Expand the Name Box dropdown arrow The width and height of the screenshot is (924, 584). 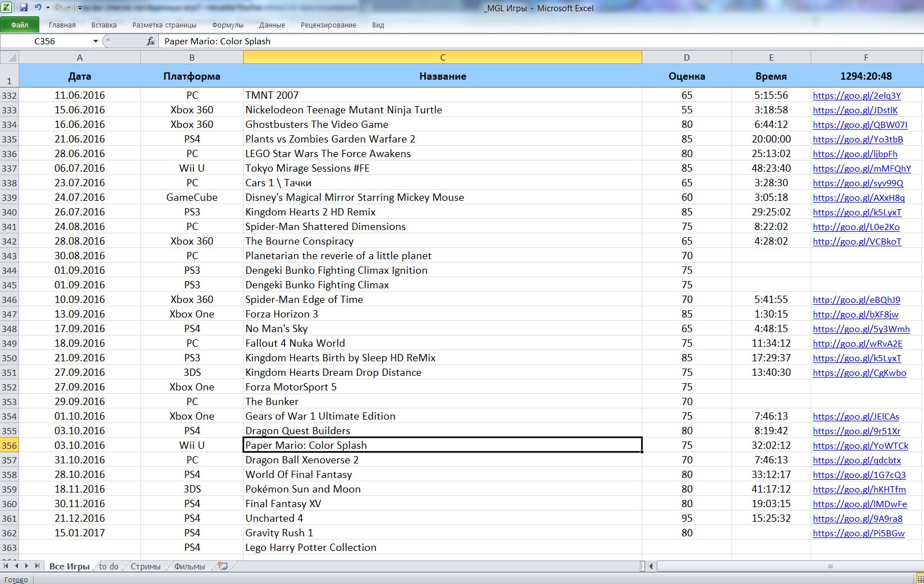pos(95,41)
